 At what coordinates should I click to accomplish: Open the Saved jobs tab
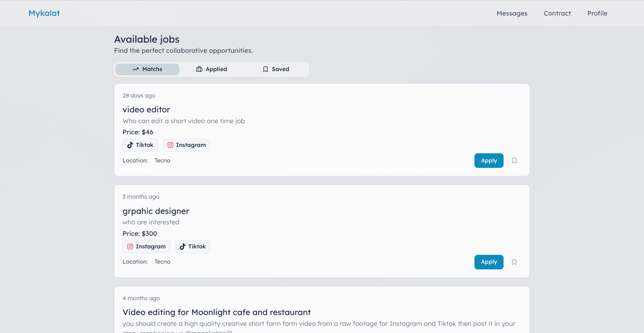coord(276,69)
